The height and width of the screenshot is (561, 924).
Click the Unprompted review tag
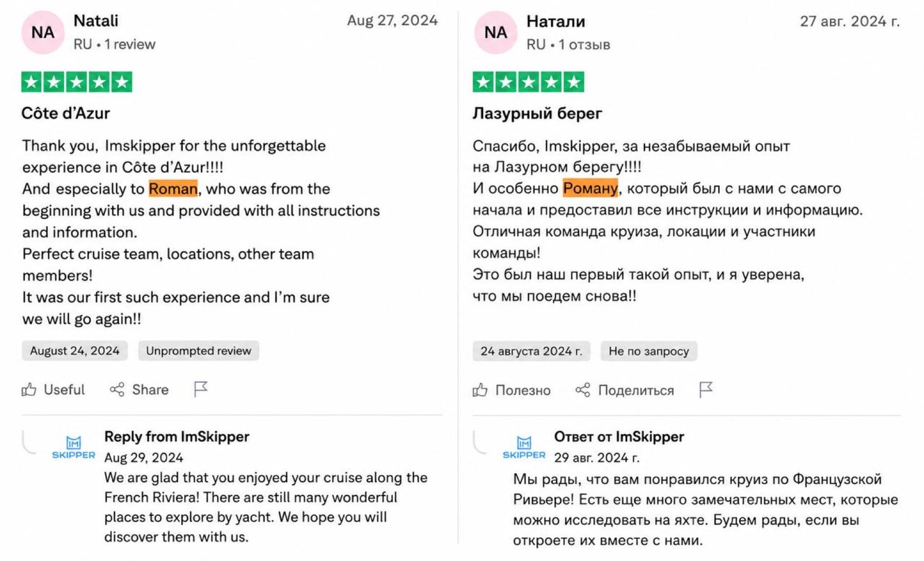click(x=199, y=351)
